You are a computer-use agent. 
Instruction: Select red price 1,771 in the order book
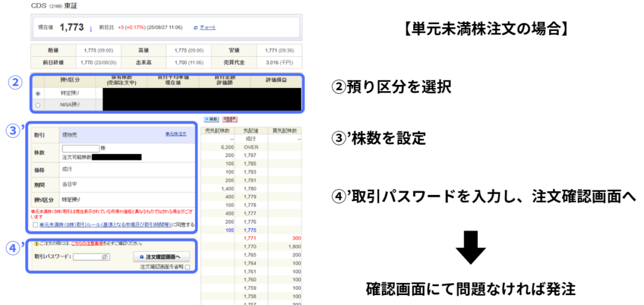tap(250, 238)
